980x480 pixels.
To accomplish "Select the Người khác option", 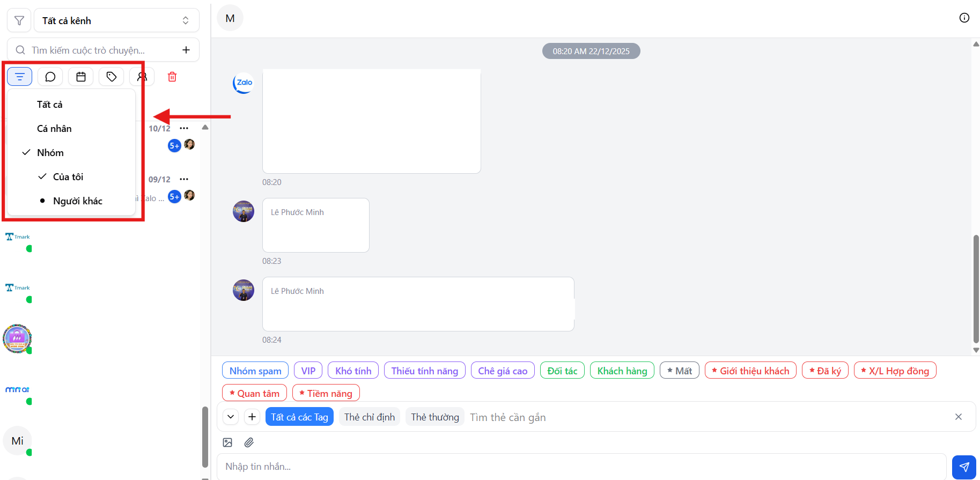I will 77,201.
